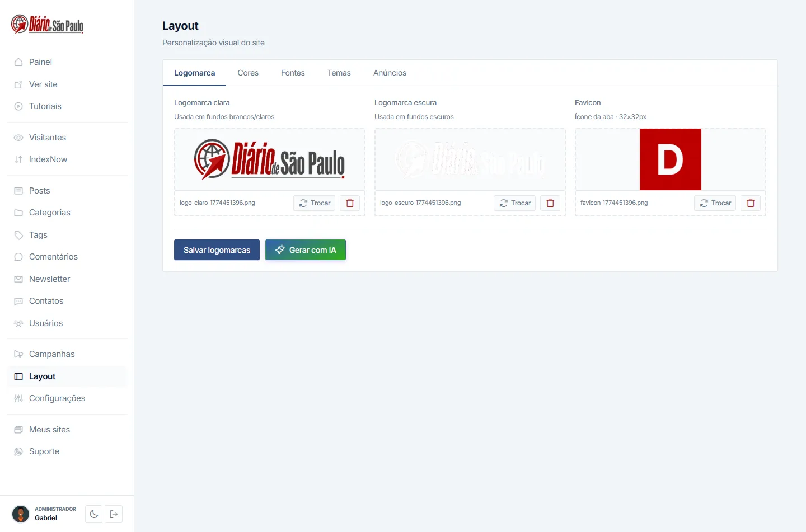Click the light logo preview image
The image size is (806, 532).
pyautogui.click(x=269, y=159)
